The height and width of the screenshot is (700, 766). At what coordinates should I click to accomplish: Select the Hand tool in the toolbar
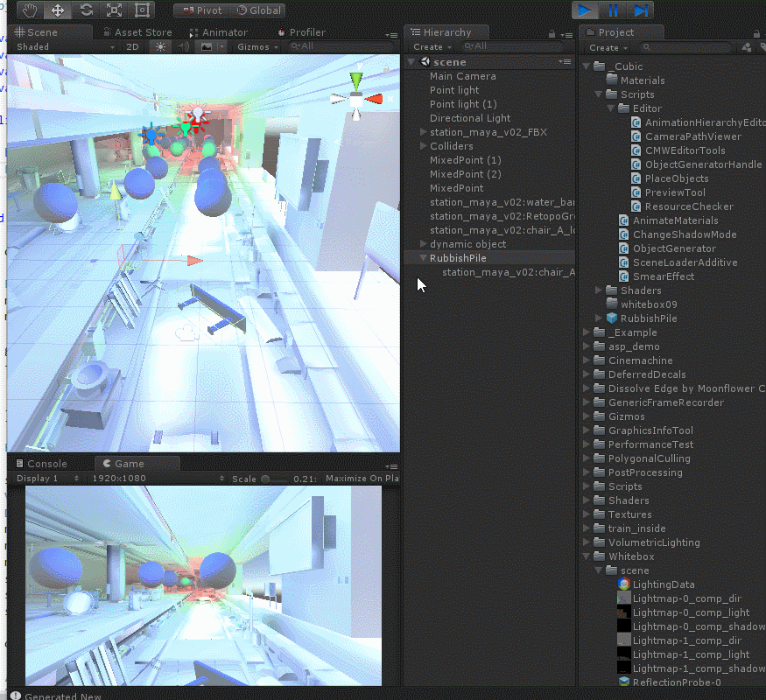pyautogui.click(x=31, y=10)
